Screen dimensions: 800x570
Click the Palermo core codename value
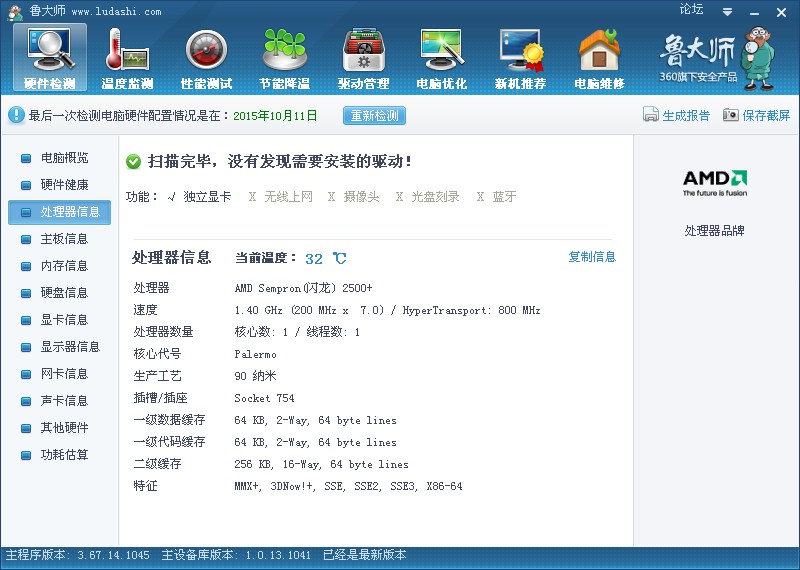255,354
